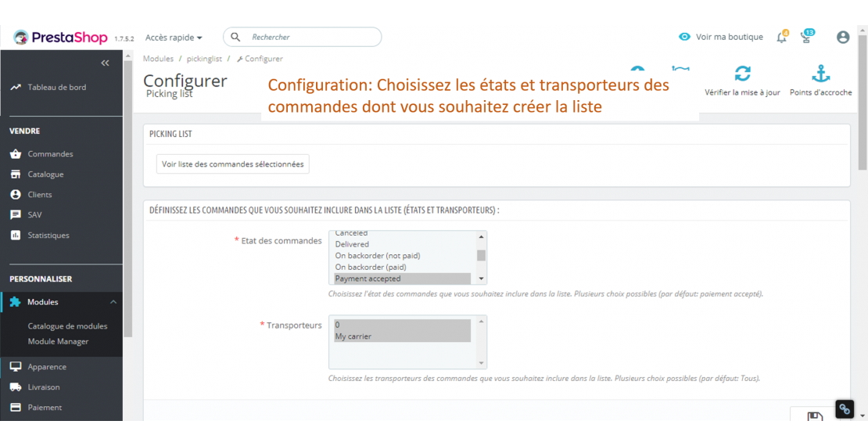
Task: Open the notifications bell icon
Action: (781, 38)
